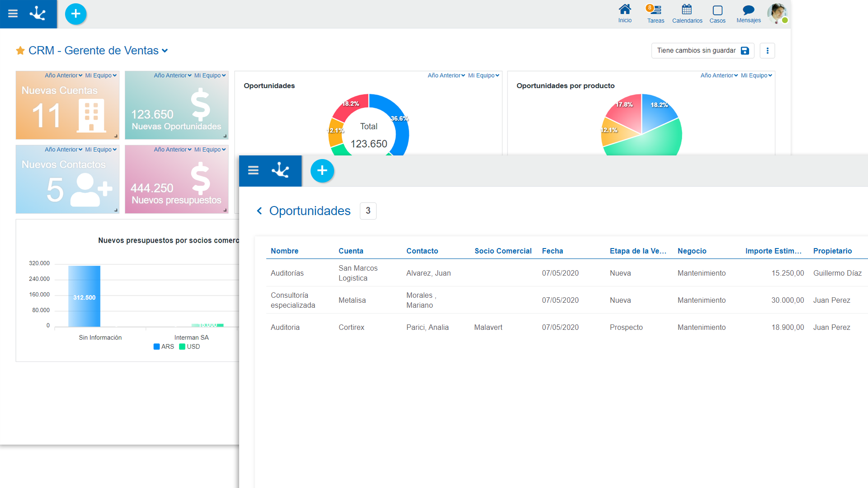Click Prospecto stage cell

[626, 327]
